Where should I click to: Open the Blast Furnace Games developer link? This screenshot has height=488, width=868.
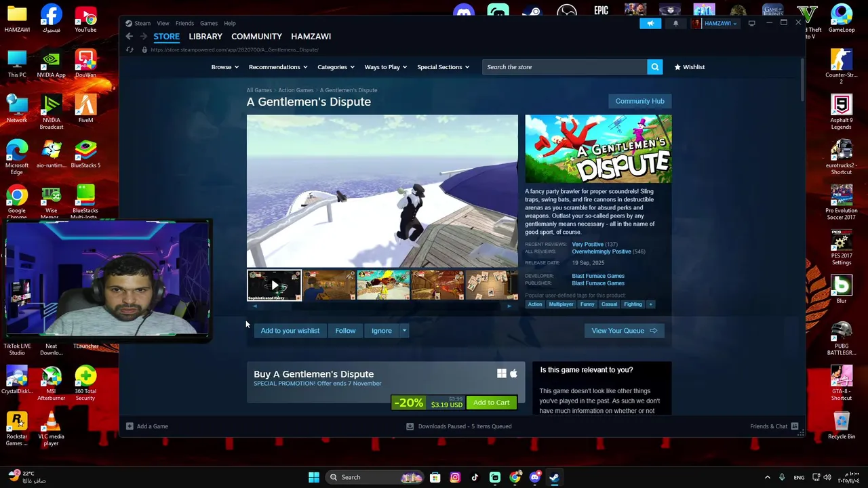coord(597,276)
